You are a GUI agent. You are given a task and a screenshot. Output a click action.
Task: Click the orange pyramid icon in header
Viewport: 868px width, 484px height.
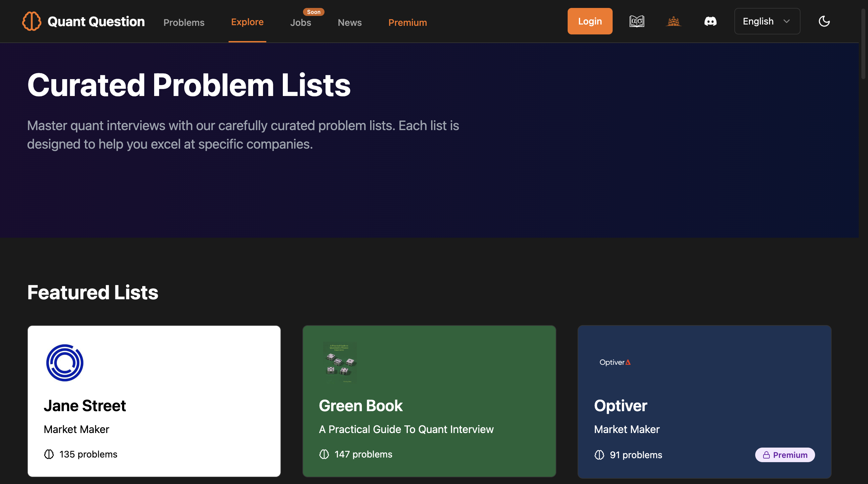[x=673, y=21]
